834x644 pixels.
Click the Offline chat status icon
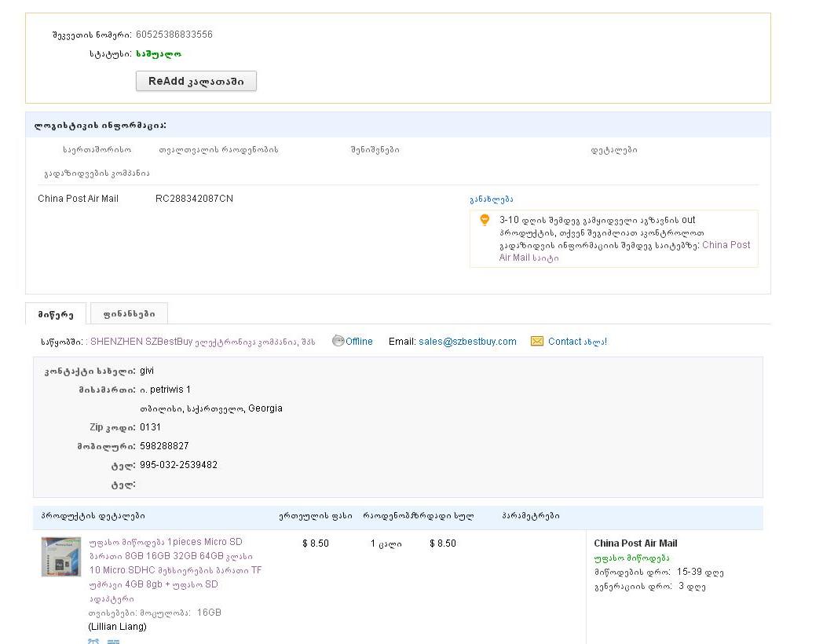click(338, 341)
